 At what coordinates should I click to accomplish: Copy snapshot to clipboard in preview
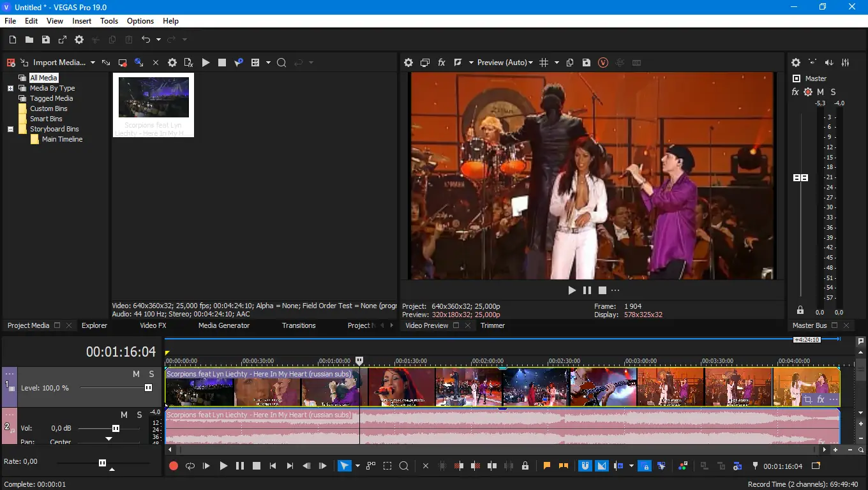(x=570, y=63)
